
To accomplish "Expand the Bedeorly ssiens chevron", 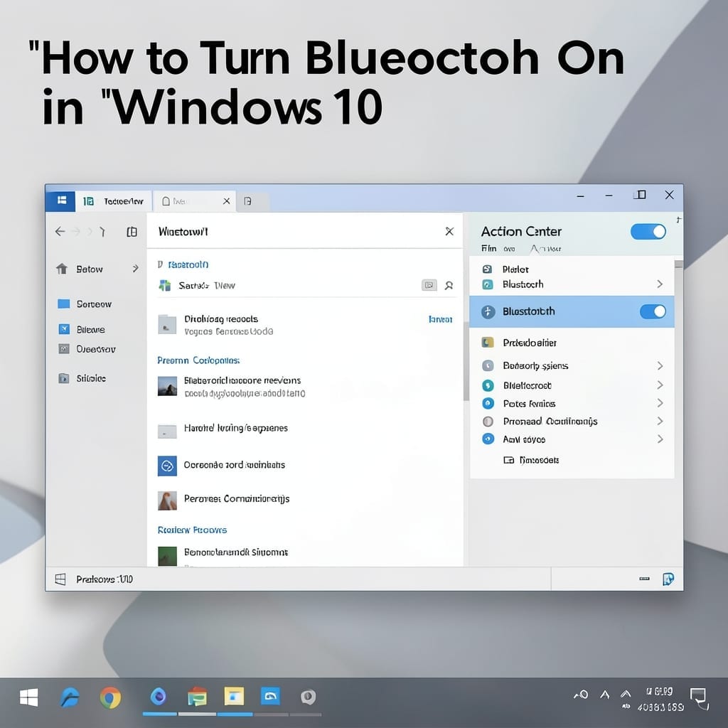I will click(660, 366).
